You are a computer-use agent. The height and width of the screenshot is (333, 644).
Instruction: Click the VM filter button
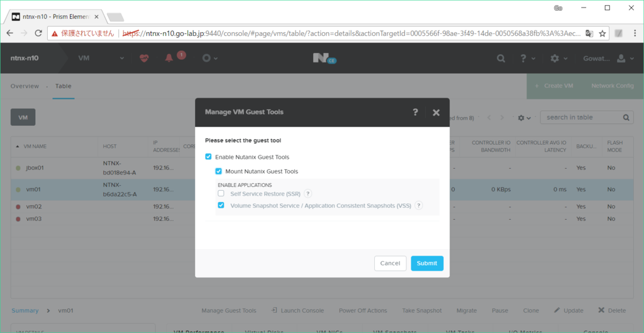23,117
